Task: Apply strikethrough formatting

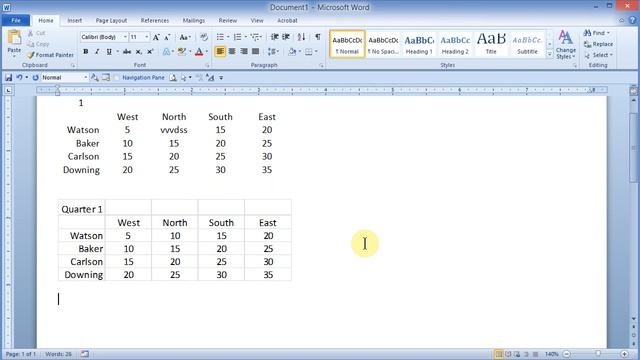Action: (127, 51)
